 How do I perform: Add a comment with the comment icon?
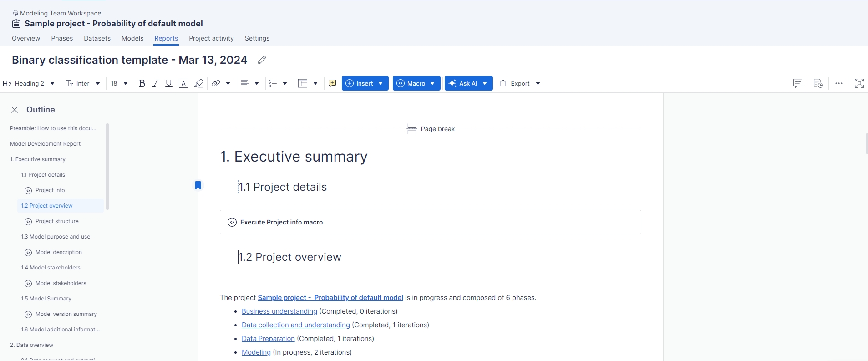[332, 83]
